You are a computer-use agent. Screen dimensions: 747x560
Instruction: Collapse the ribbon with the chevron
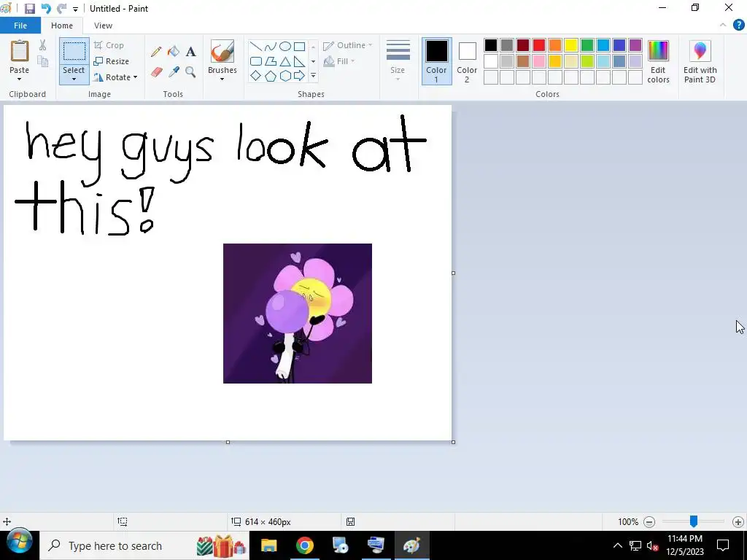723,26
